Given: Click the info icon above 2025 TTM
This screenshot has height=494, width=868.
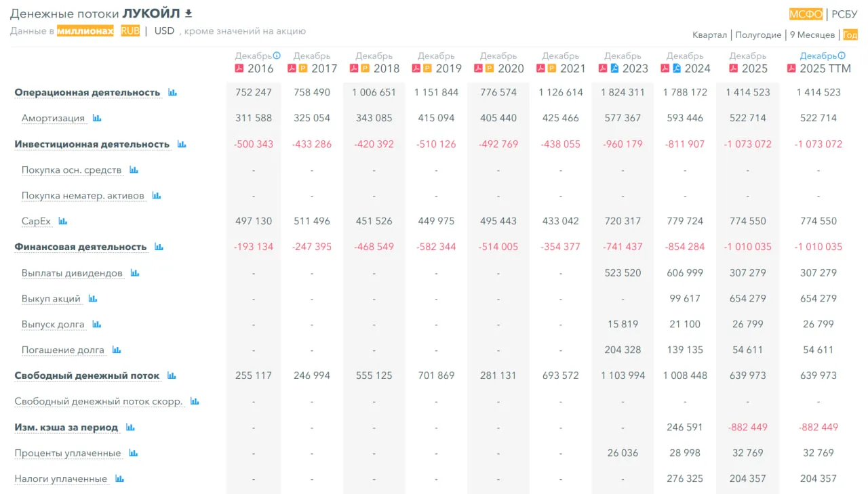Looking at the screenshot, I should 842,56.
